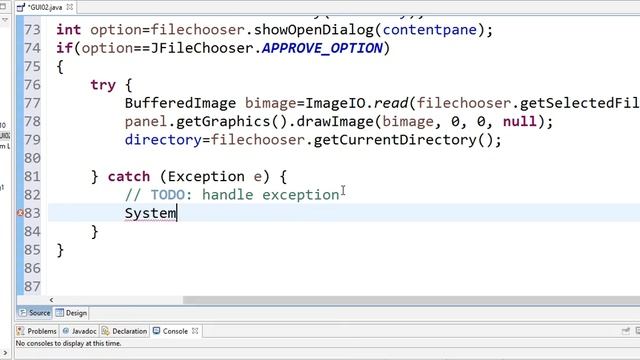Click line number 76 in the gutter
Image resolution: width=640 pixels, height=360 pixels.
33,85
